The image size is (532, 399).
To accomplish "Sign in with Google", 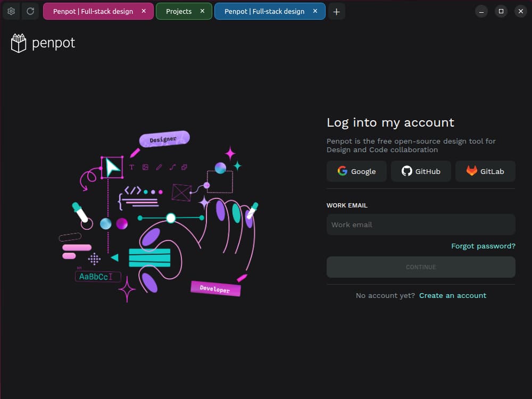I will pos(356,171).
